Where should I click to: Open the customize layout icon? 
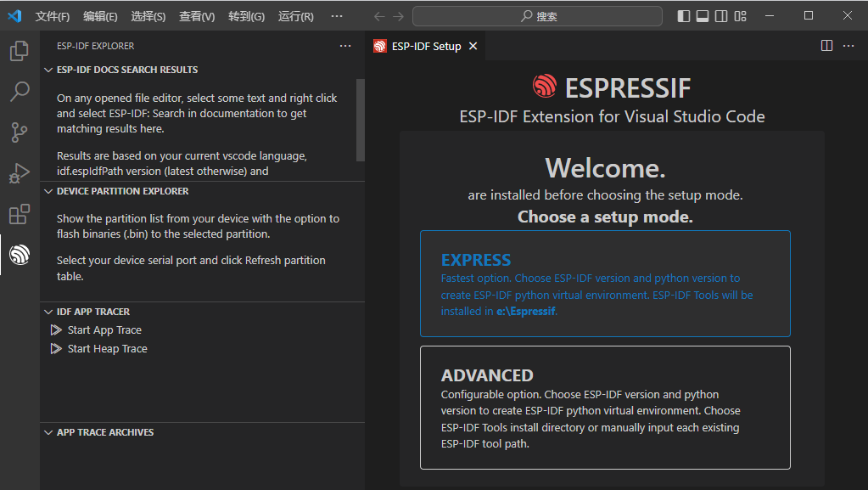click(740, 16)
